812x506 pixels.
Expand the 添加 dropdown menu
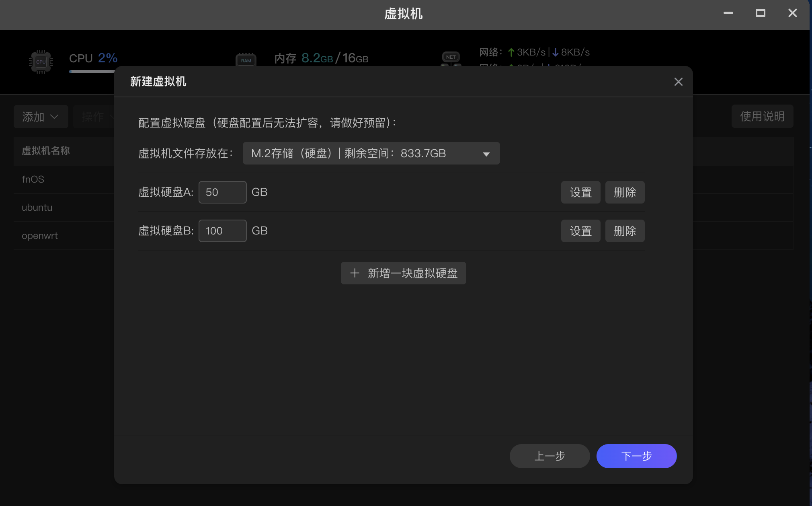[41, 117]
